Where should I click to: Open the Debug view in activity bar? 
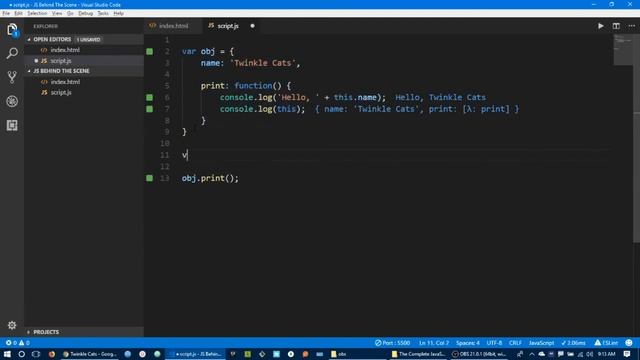(12, 101)
